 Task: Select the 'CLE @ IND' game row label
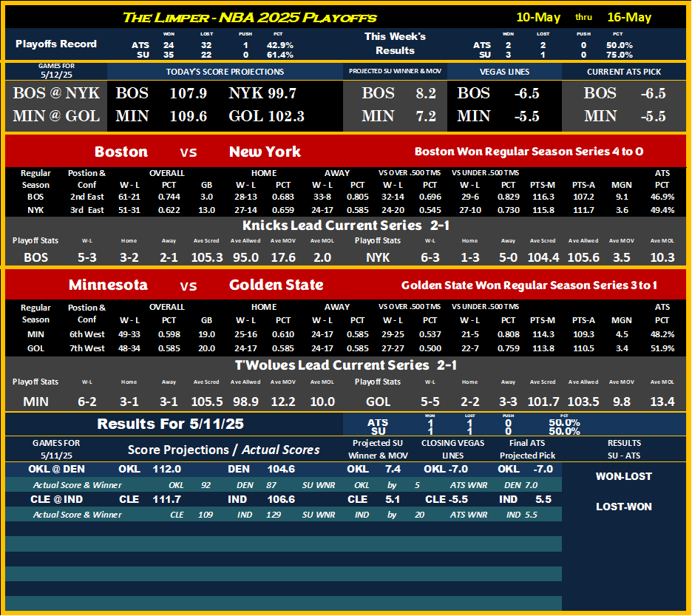click(56, 499)
